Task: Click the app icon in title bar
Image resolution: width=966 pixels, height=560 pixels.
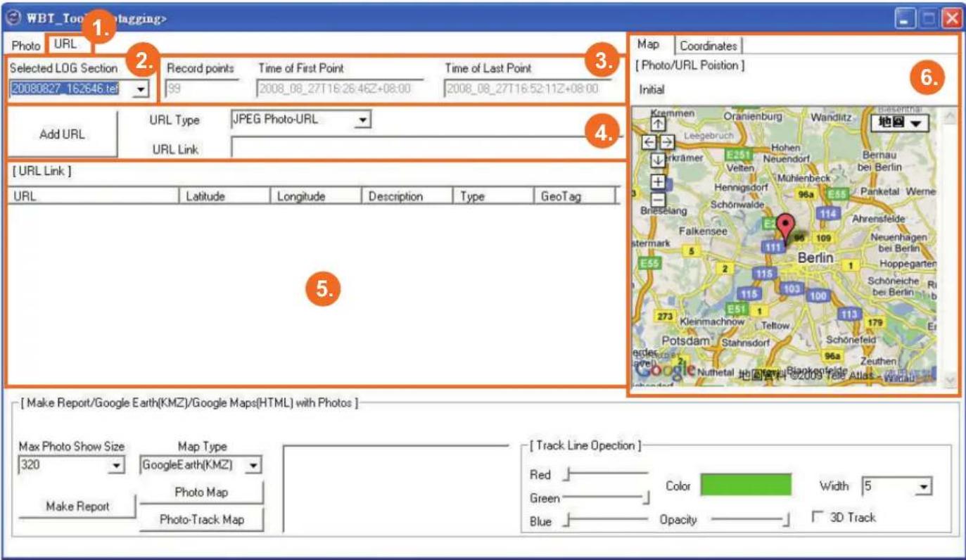Action: 14,18
